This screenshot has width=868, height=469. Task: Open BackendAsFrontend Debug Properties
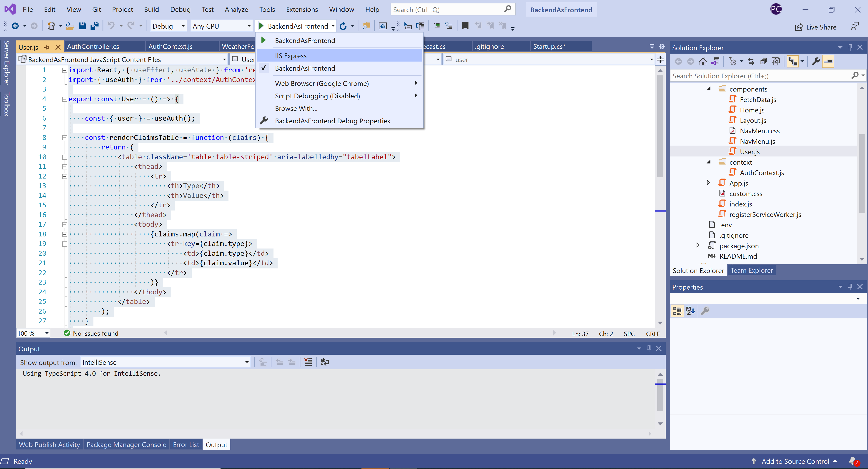332,121
